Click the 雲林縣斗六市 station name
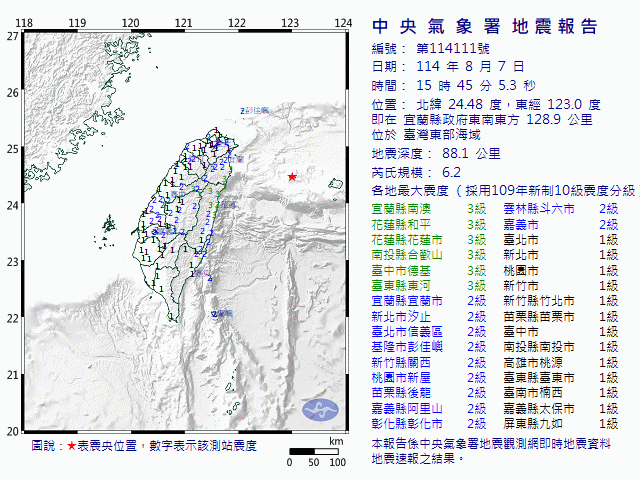The image size is (640, 480). coord(539,209)
